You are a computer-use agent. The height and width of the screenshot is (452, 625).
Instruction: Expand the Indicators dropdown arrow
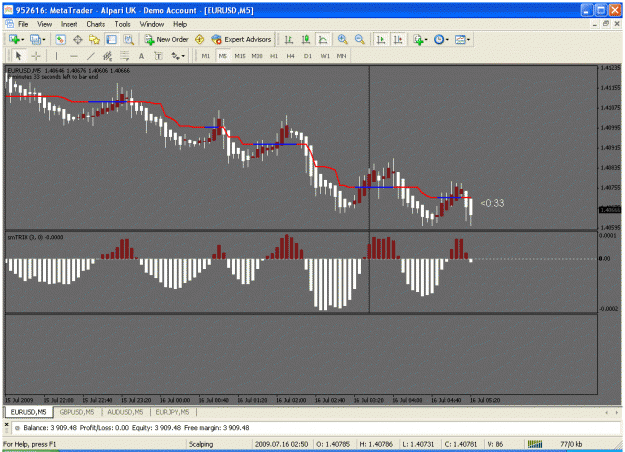[426, 40]
